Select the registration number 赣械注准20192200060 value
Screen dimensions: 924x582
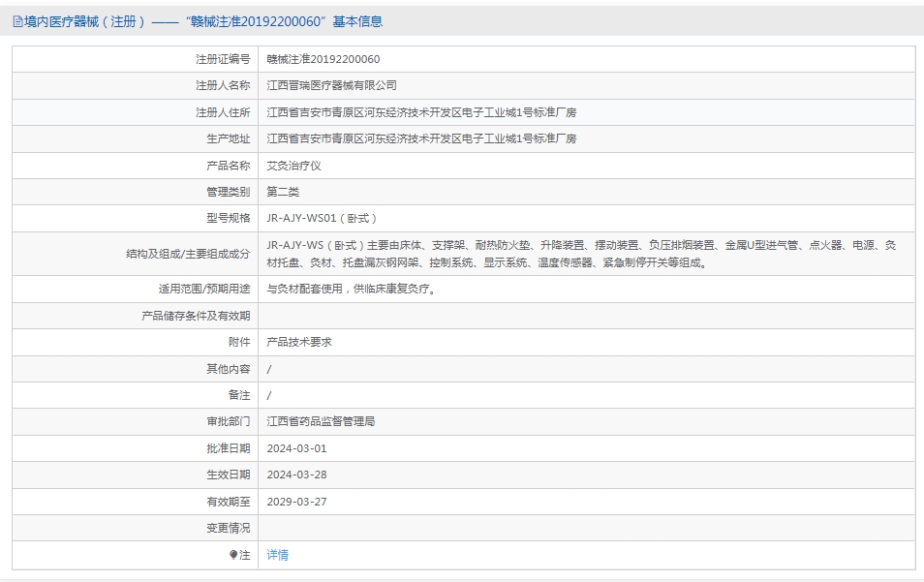click(323, 59)
